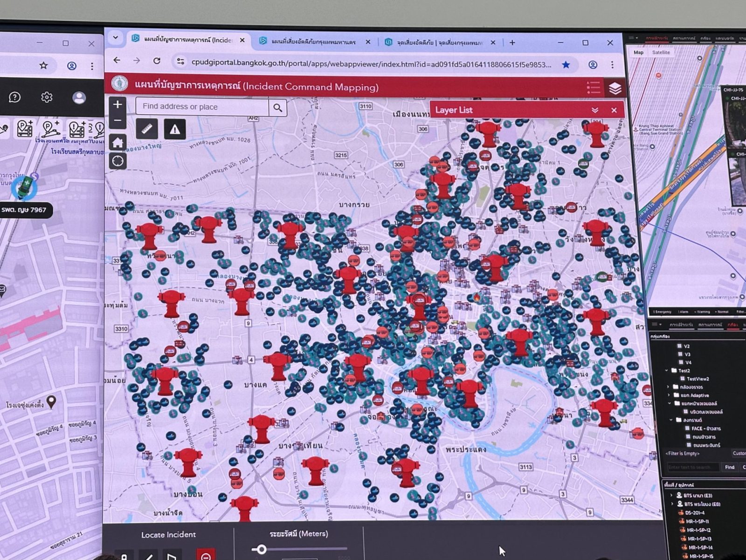The width and height of the screenshot is (746, 560).
Task: Open the Incident warning triangle tool
Action: [175, 129]
